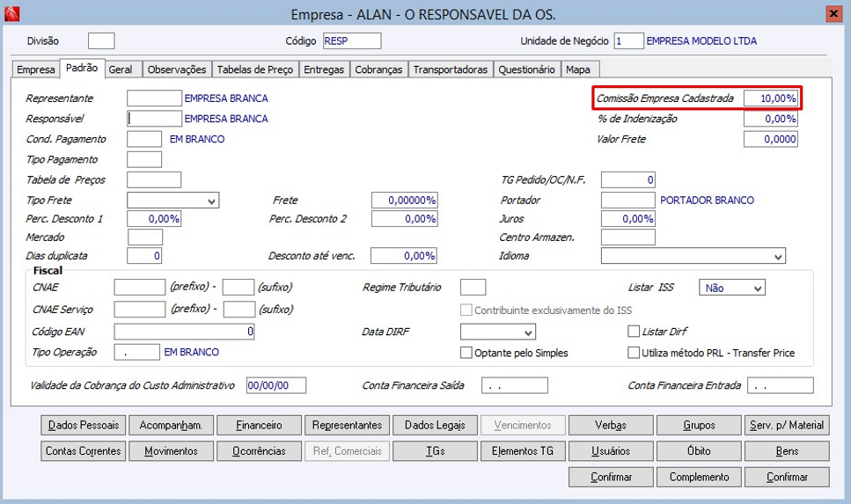
Task: Enable the Listar Dirf checkbox
Action: point(634,331)
